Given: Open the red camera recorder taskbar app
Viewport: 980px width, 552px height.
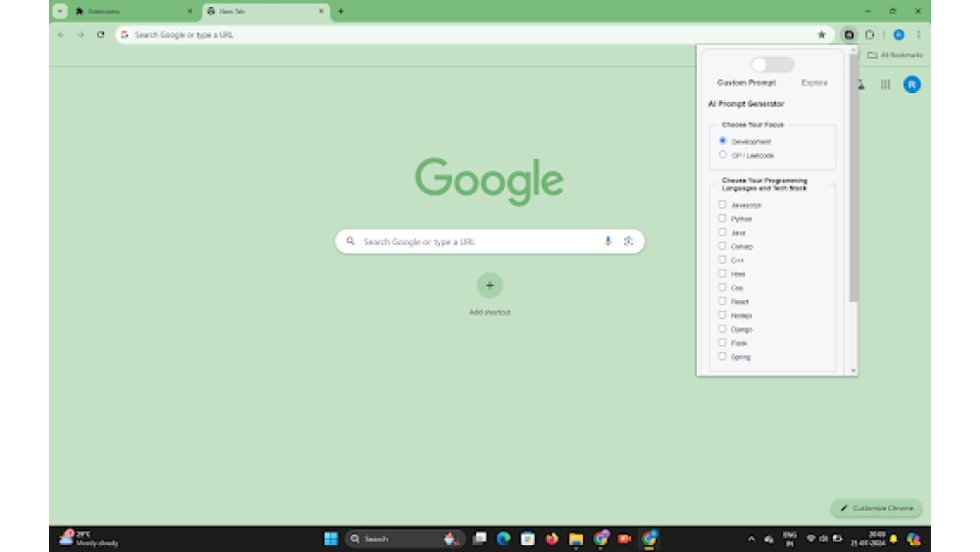Looking at the screenshot, I should click(624, 538).
